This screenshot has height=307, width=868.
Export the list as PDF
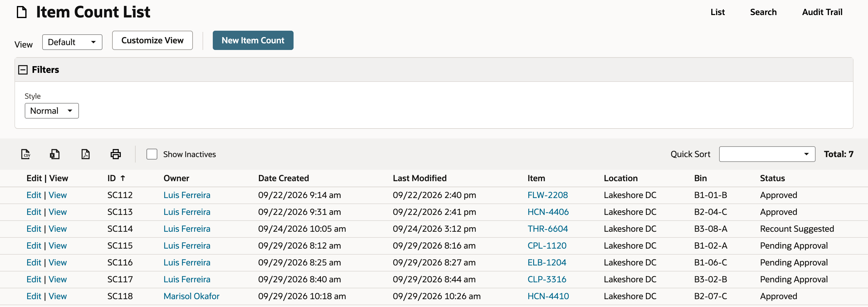[x=86, y=154]
